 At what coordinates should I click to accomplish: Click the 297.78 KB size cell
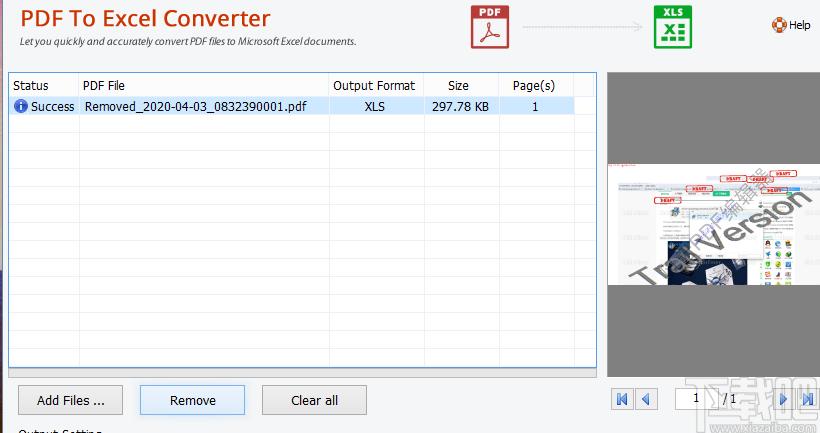460,107
